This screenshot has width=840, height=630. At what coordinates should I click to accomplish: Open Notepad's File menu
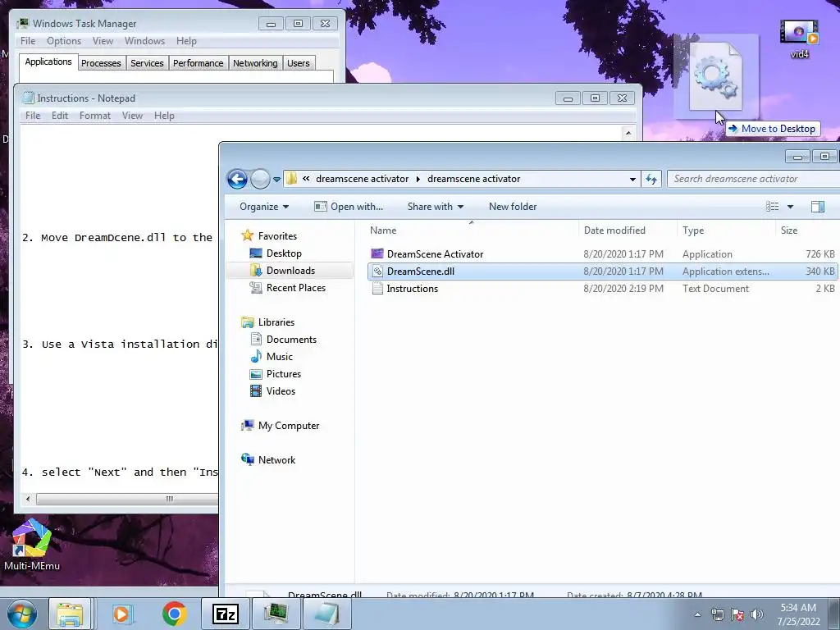pyautogui.click(x=33, y=116)
